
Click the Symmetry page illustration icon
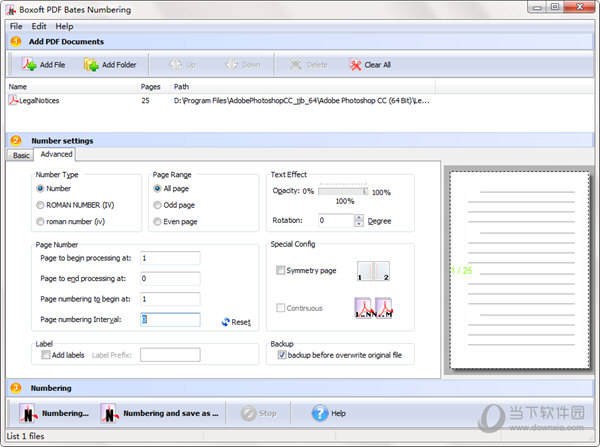pyautogui.click(x=373, y=271)
